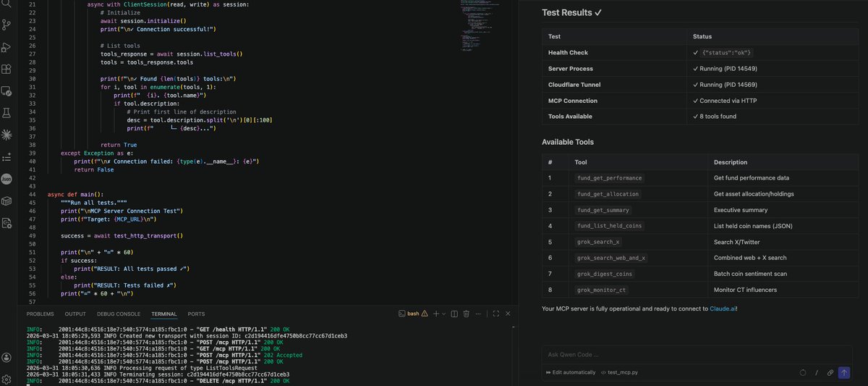
Task: Click fund_get_allocation tool name
Action: click(608, 194)
